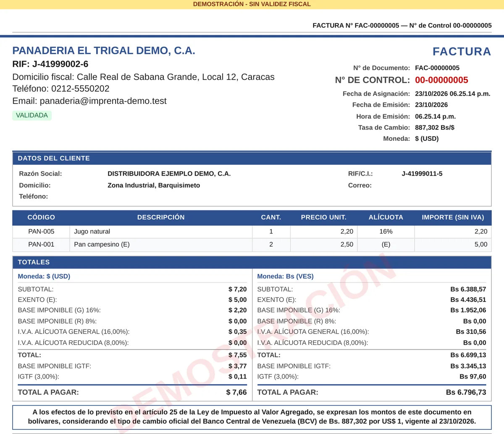Viewport: 504px width, 434px height.
Task: Click the VALIDADA status badge
Action: pyautogui.click(x=32, y=116)
